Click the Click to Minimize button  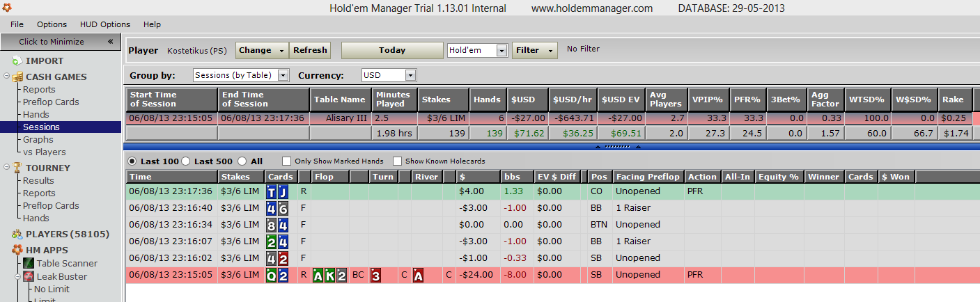click(x=61, y=42)
